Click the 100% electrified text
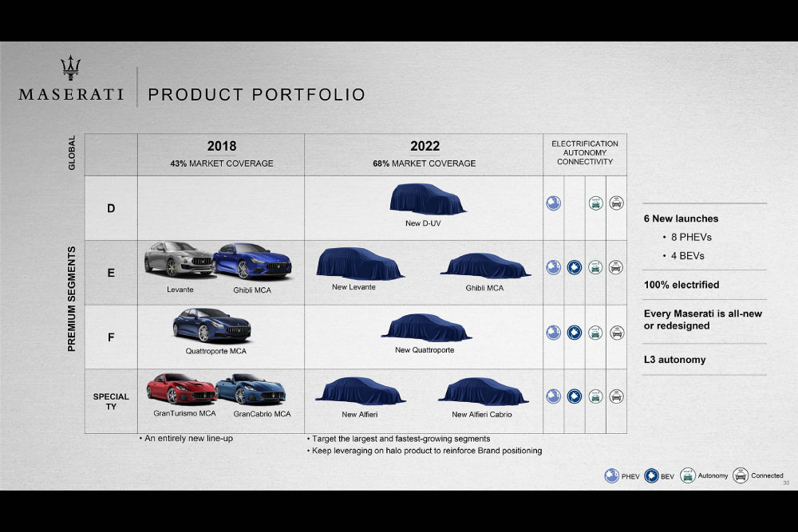The width and height of the screenshot is (798, 532). coord(681,285)
